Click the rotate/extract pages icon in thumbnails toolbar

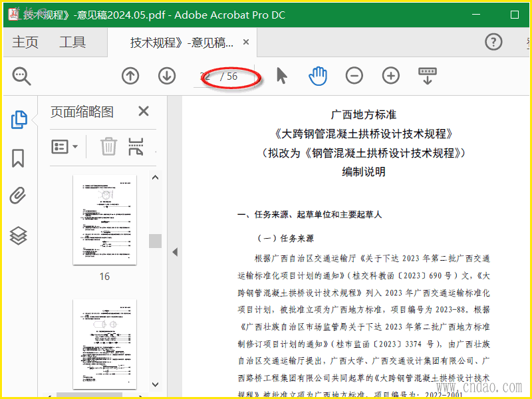[x=136, y=146]
